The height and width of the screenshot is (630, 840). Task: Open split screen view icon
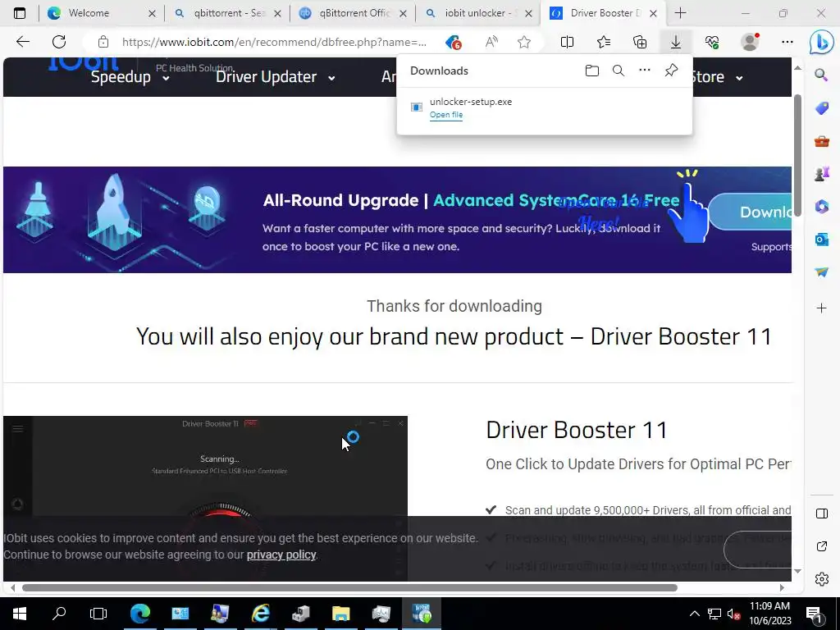click(x=567, y=42)
